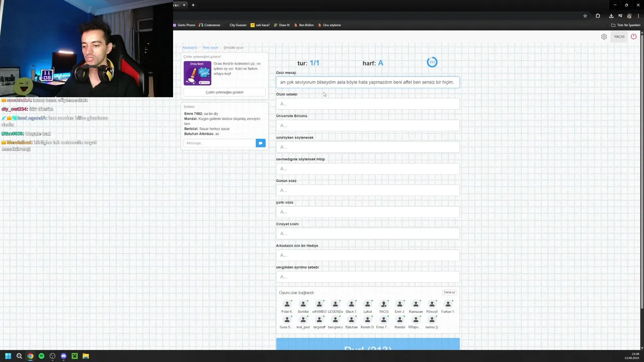644x362 pixels.
Task: Send chat message with blue button
Action: (260, 143)
